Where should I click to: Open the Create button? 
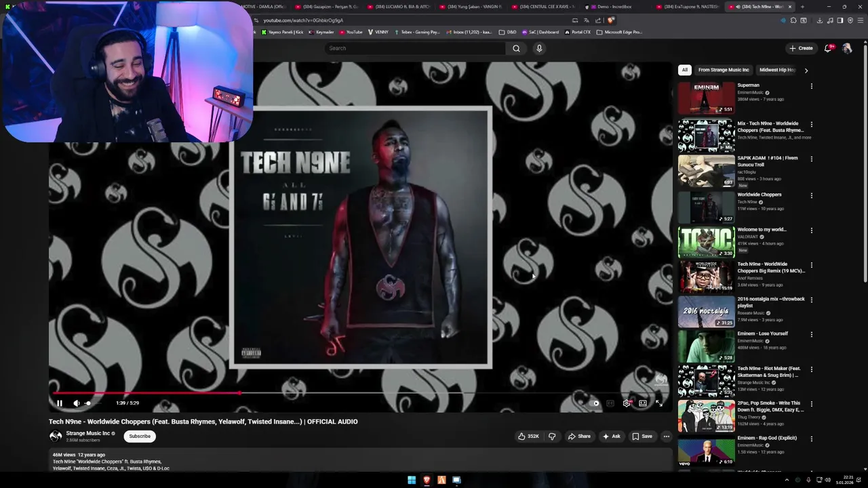[x=801, y=48]
